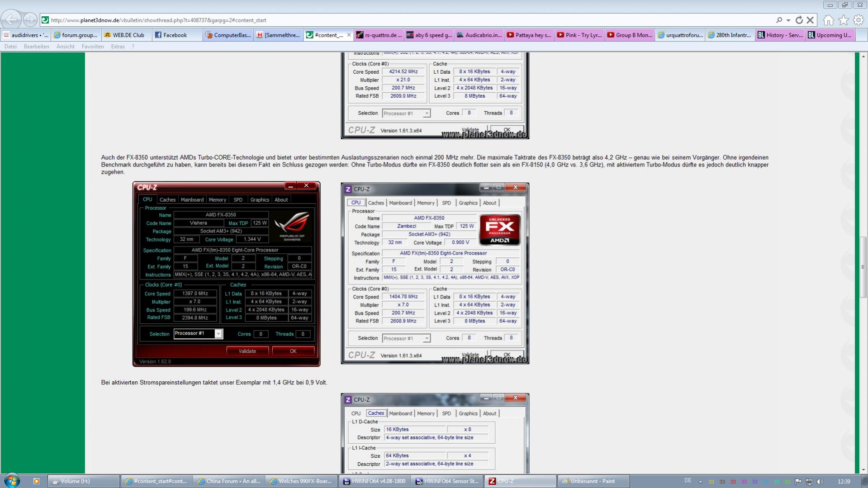Open the Datei menu
This screenshot has width=868, height=488.
click(x=10, y=47)
